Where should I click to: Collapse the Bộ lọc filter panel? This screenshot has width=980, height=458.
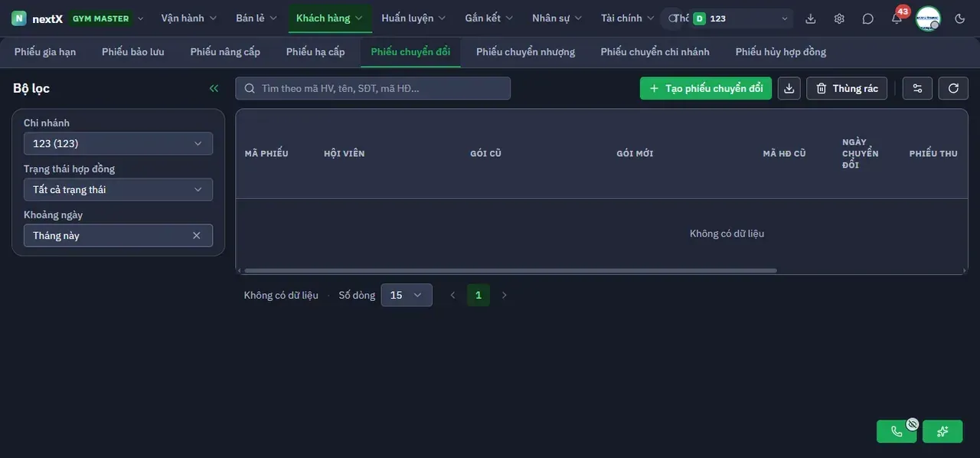(x=214, y=88)
